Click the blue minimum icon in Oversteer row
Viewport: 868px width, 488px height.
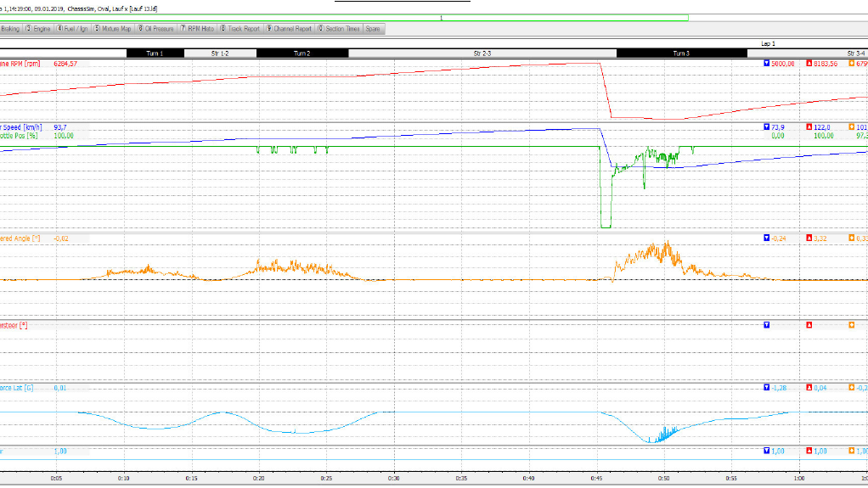[767, 325]
